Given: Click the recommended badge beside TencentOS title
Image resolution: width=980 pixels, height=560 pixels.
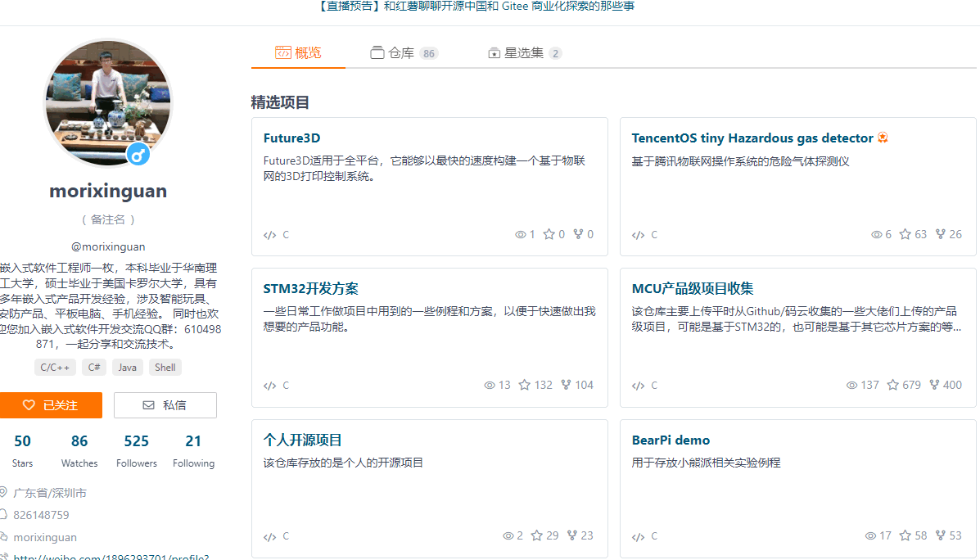Looking at the screenshot, I should (883, 138).
